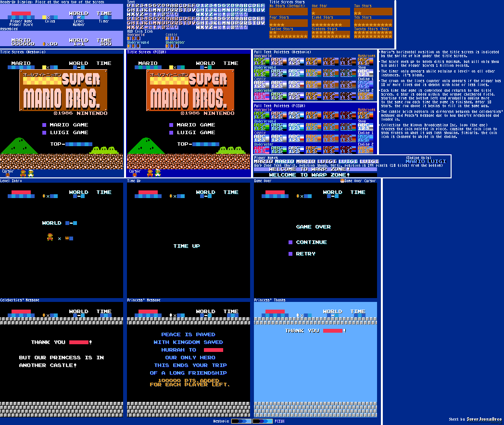504x425 pixels.
Task: Click first Overworld HUD coin icon frame
Action: [128, 38]
